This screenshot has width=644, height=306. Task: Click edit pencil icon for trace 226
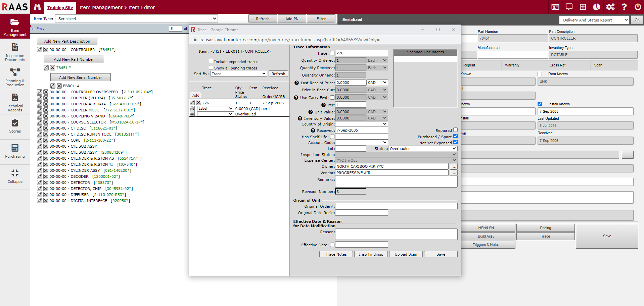click(x=192, y=103)
